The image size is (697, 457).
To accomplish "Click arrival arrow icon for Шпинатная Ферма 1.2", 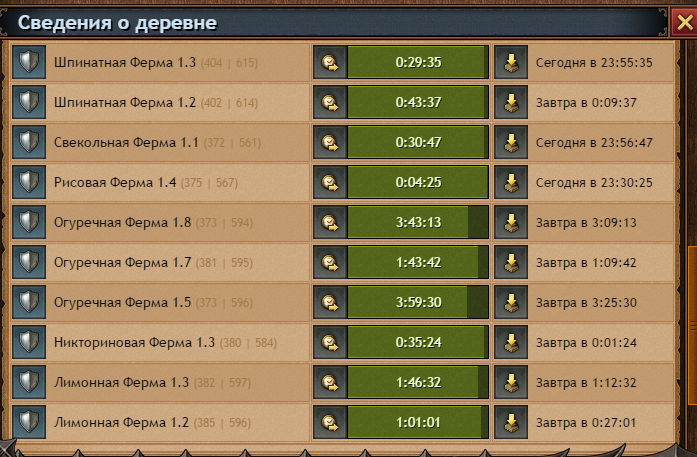I will point(511,102).
